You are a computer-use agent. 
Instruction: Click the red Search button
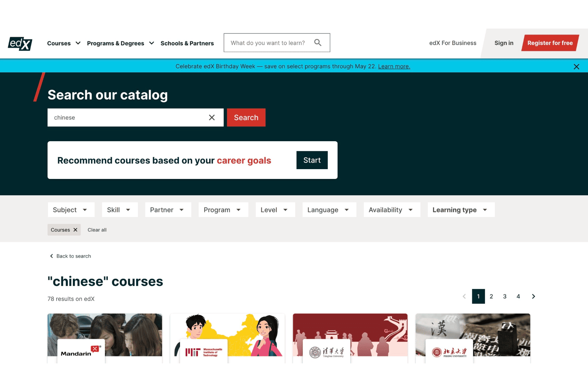point(246,118)
